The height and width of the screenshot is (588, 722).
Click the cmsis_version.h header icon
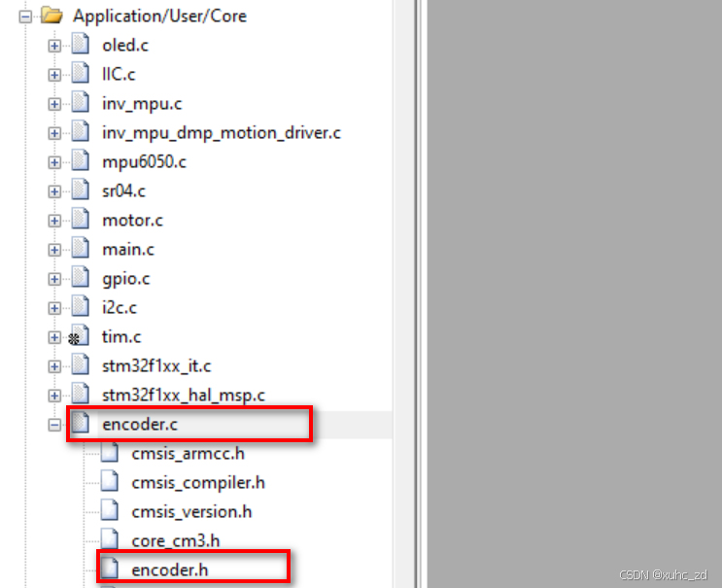(x=110, y=510)
